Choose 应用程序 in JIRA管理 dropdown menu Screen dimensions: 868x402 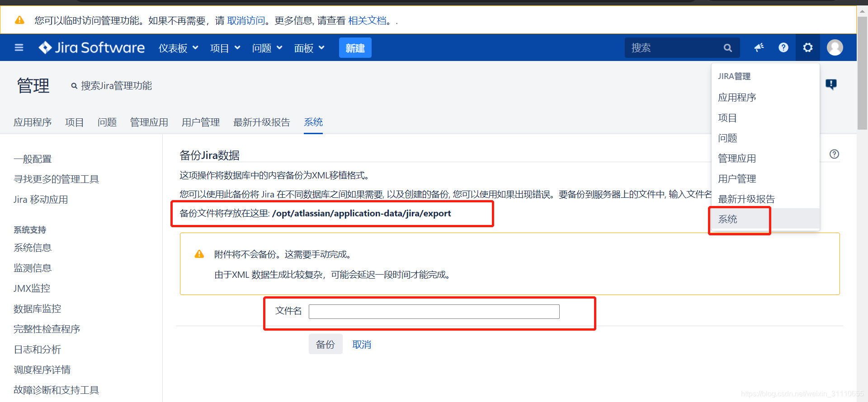(x=765, y=97)
